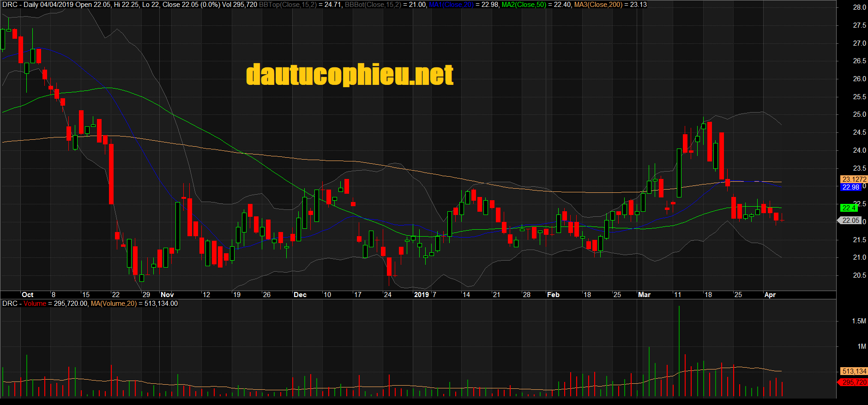Click date label 11 in March
This screenshot has width=868, height=405.
(678, 295)
